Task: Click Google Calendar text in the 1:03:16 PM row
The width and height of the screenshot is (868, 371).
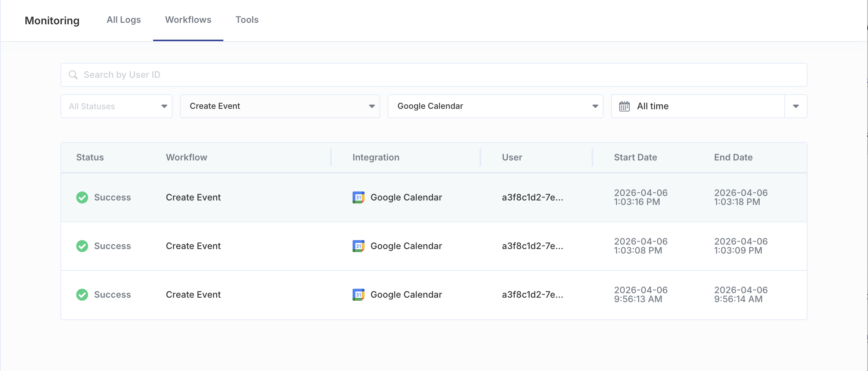Action: point(406,197)
